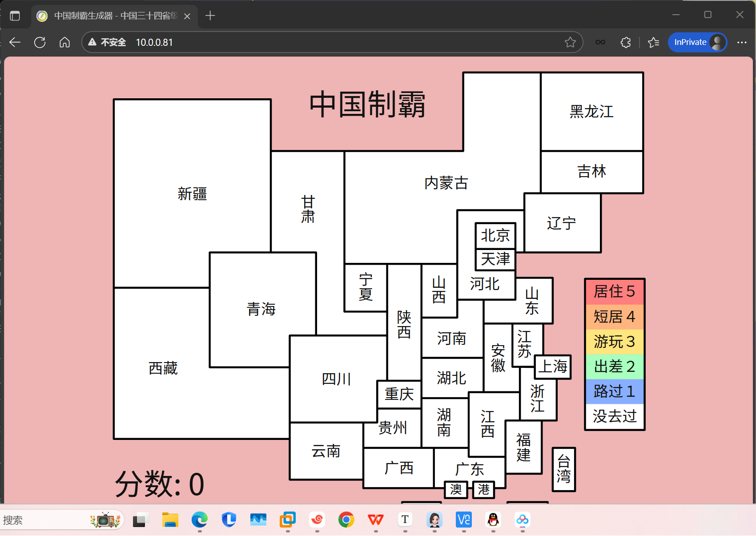Click the 西藏 province block
Screen dimensions: 756x536
(163, 368)
